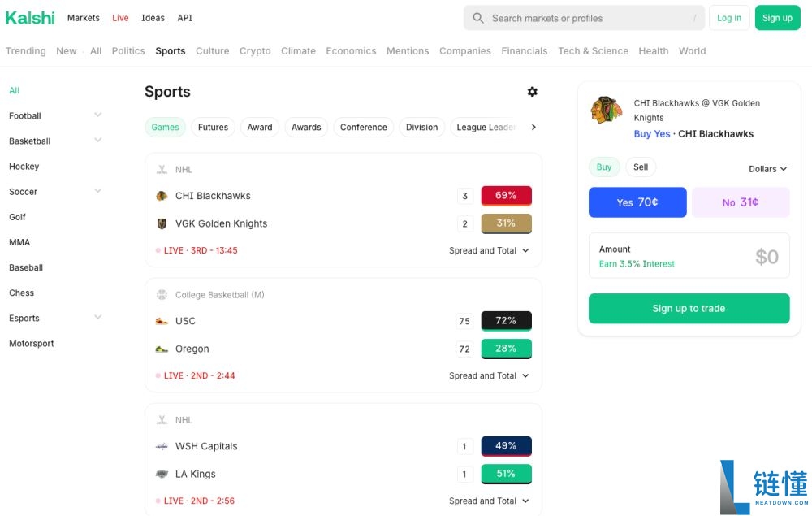Viewport: 812px width, 516px height.
Task: Select Hockey in the sidebar
Action: point(24,167)
